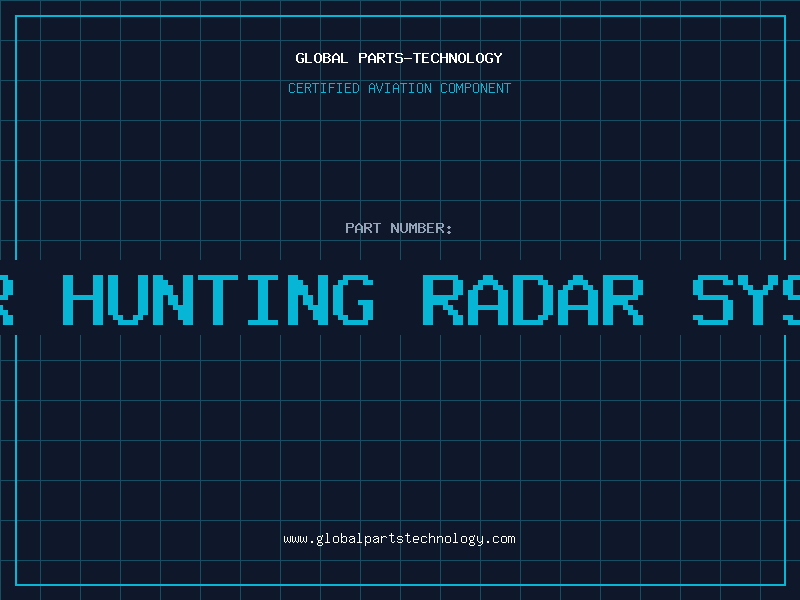Click the letter G ending HUNTING

[352, 298]
